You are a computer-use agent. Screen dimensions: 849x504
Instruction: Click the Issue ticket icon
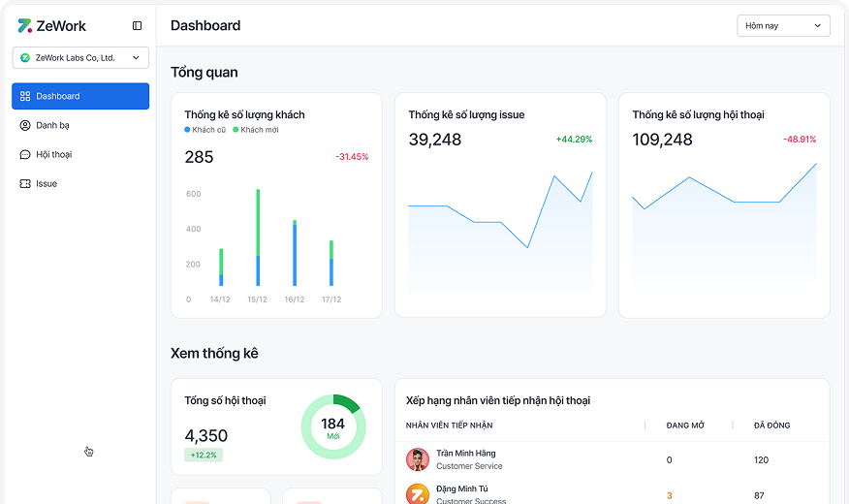point(25,183)
